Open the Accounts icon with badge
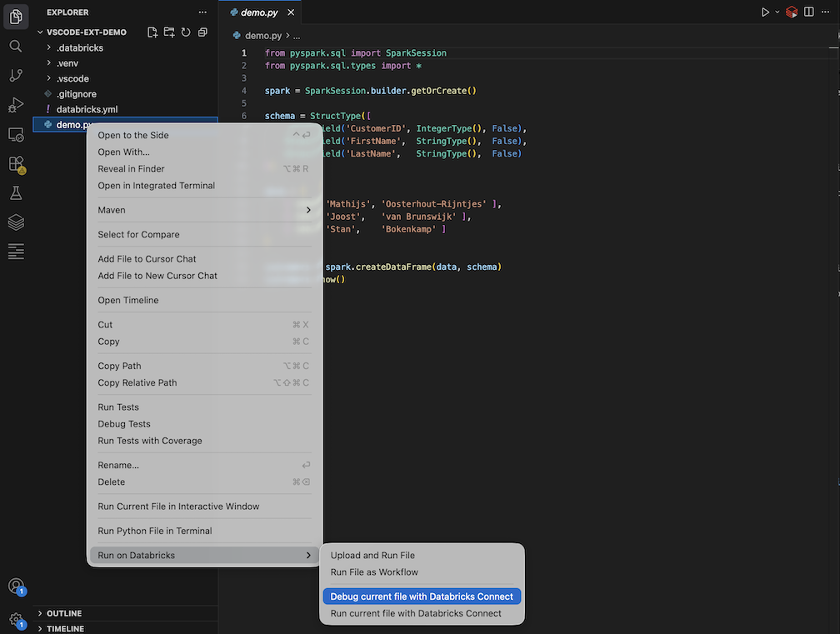Image resolution: width=840 pixels, height=634 pixels. [17, 587]
